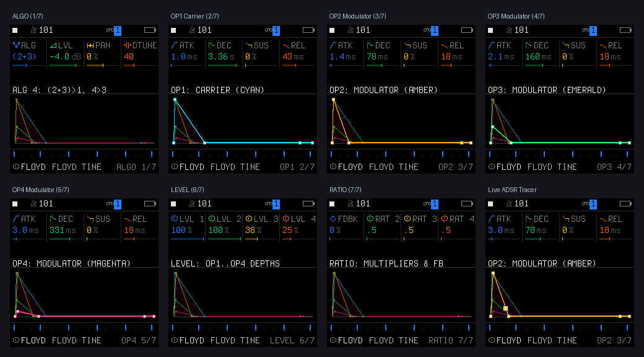This screenshot has width=644, height=357.
Task: Click the DTUNE slider bar under 40
Action: coord(140,66)
